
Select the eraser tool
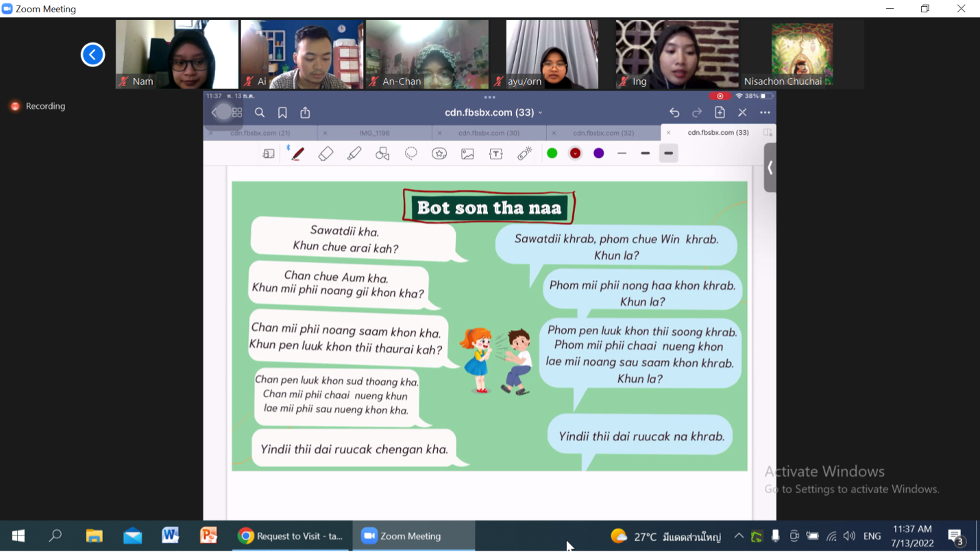tap(326, 154)
